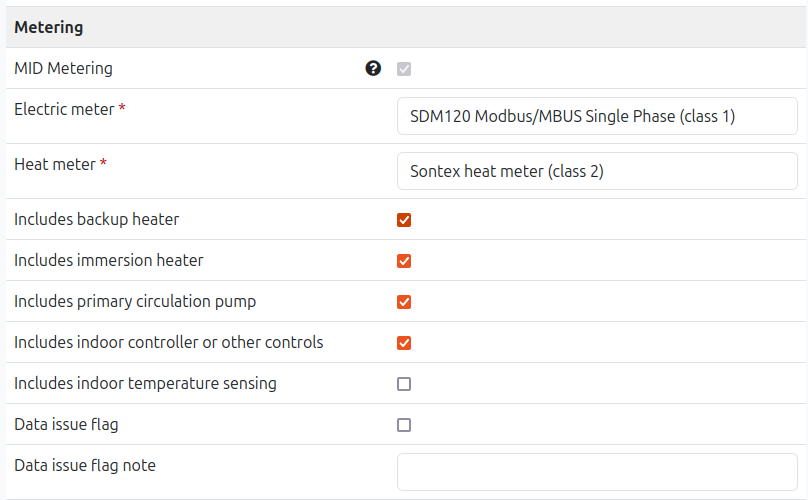Toggle the greyed MID Metering checkbox
Screen dimensions: 808x500
click(404, 69)
